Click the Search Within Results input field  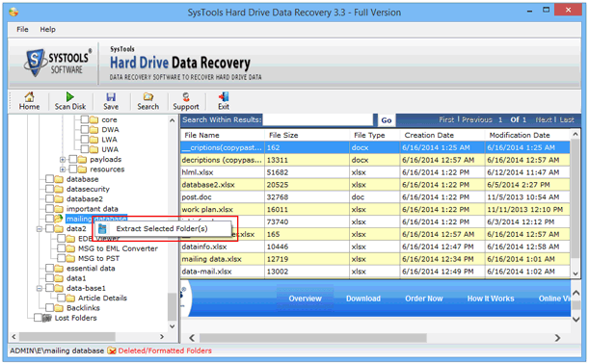(x=318, y=119)
